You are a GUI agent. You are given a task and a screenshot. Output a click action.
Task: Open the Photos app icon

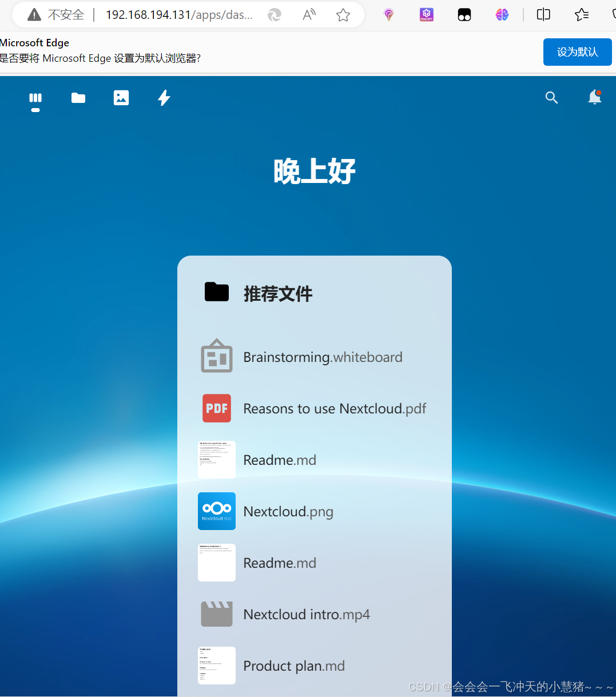(121, 98)
